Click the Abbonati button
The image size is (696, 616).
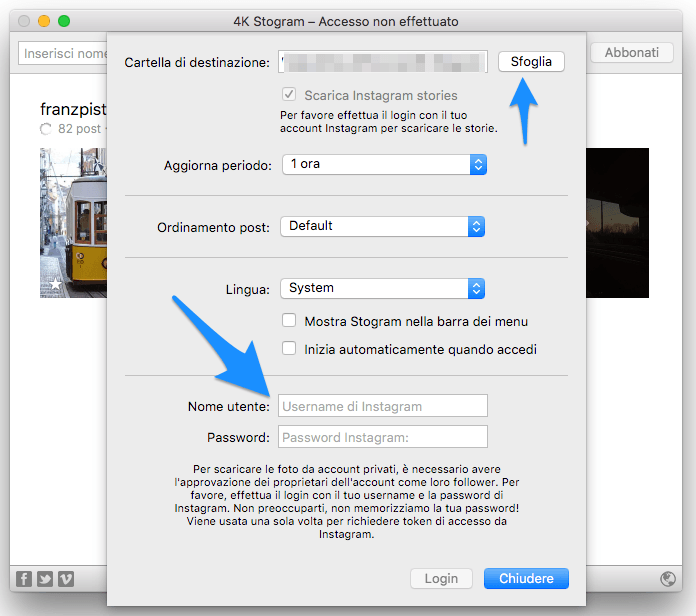pyautogui.click(x=631, y=53)
